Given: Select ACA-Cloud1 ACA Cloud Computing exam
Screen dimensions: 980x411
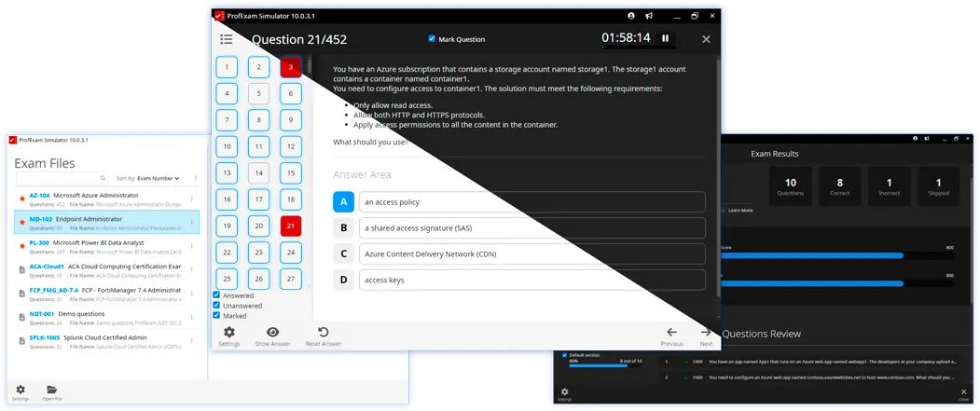Looking at the screenshot, I should (x=106, y=270).
